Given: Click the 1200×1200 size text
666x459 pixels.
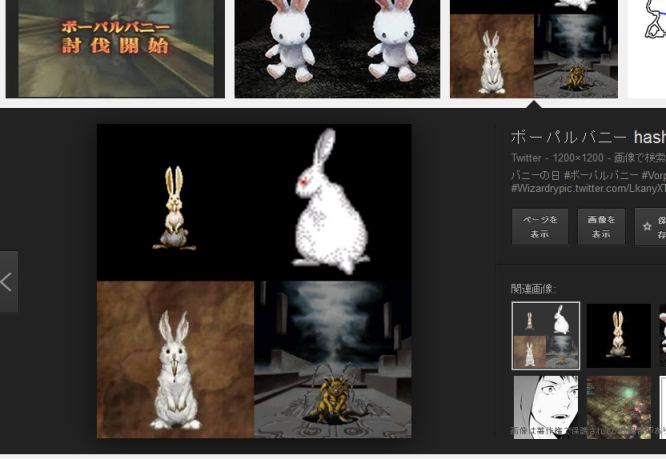Looking at the screenshot, I should [x=578, y=158].
